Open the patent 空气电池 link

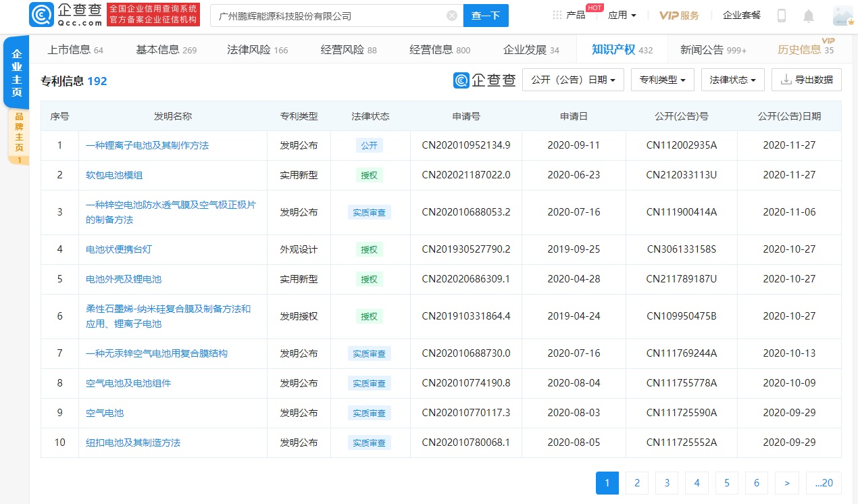point(105,413)
